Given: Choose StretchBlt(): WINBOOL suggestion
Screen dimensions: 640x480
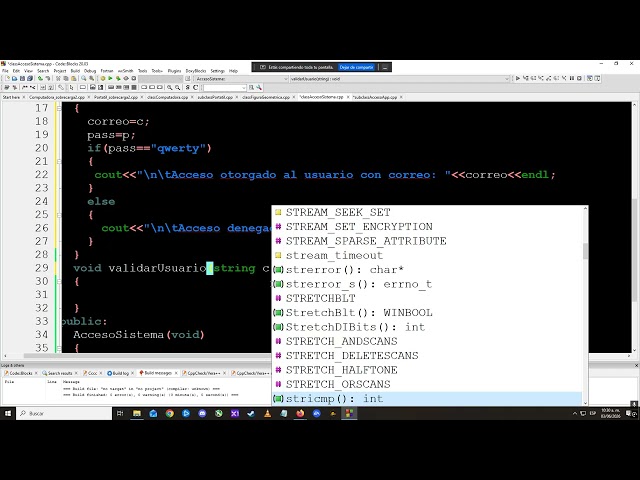Looking at the screenshot, I should point(427,313).
